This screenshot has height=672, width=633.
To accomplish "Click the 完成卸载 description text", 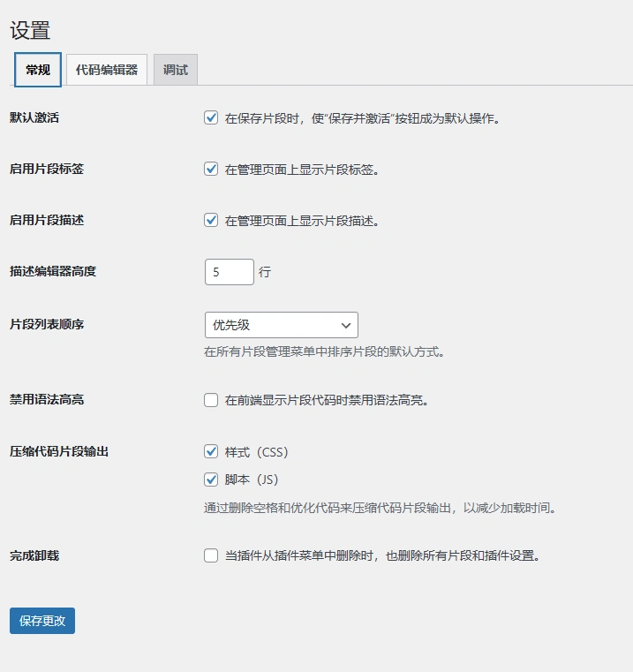I will coord(382,555).
